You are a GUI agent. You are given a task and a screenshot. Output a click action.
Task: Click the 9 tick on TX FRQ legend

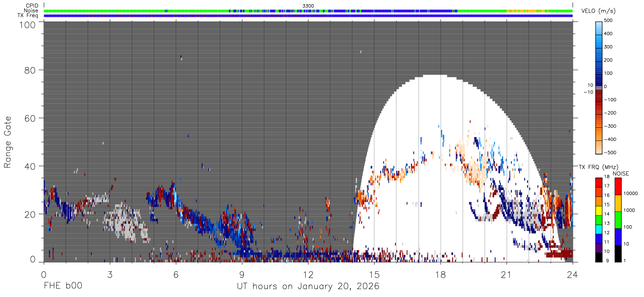tap(607, 261)
